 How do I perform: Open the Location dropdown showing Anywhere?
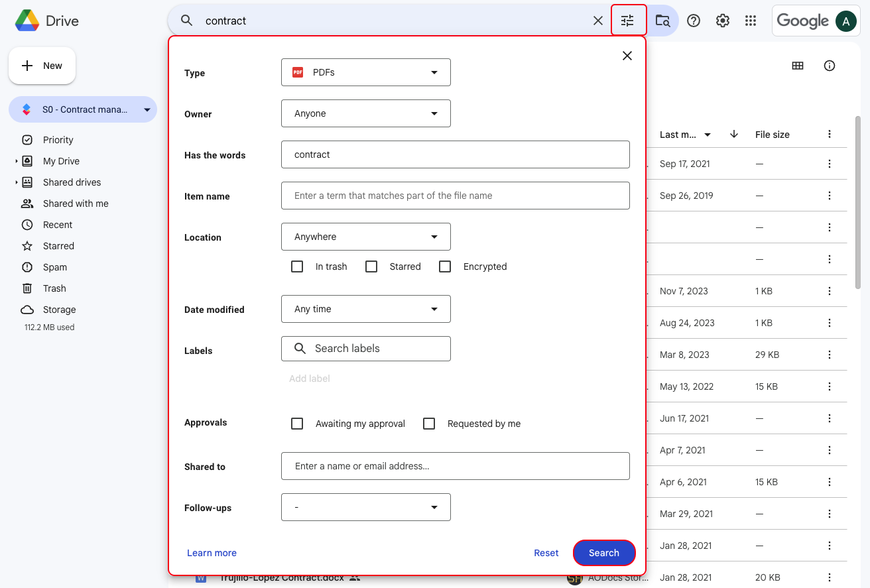366,237
